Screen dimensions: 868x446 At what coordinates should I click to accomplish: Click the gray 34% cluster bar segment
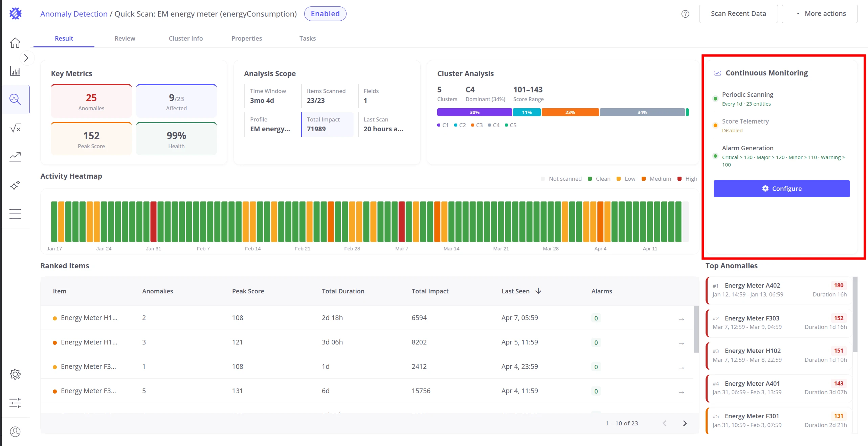coord(642,112)
